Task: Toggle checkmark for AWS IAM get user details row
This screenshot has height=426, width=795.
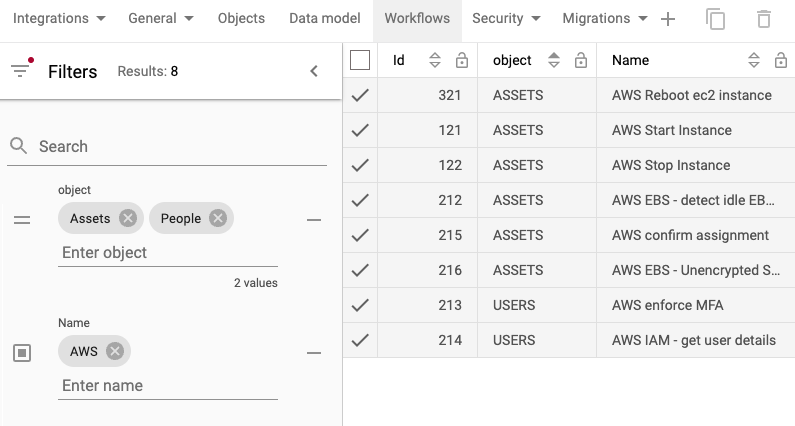Action: [360, 340]
